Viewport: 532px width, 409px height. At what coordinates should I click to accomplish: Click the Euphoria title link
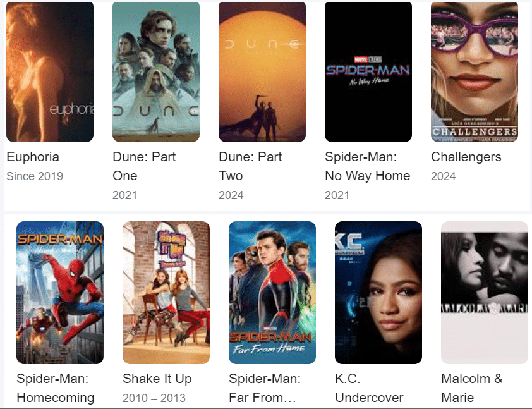(33, 157)
